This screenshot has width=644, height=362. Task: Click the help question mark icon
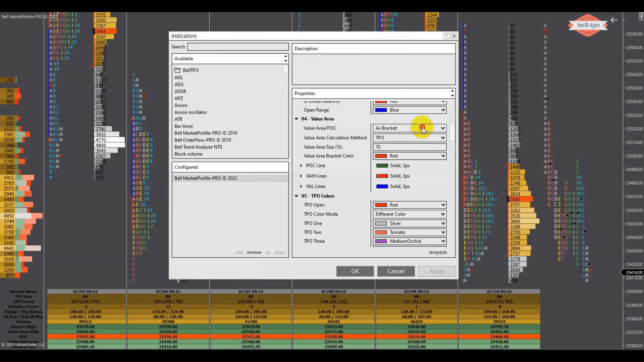click(x=446, y=36)
